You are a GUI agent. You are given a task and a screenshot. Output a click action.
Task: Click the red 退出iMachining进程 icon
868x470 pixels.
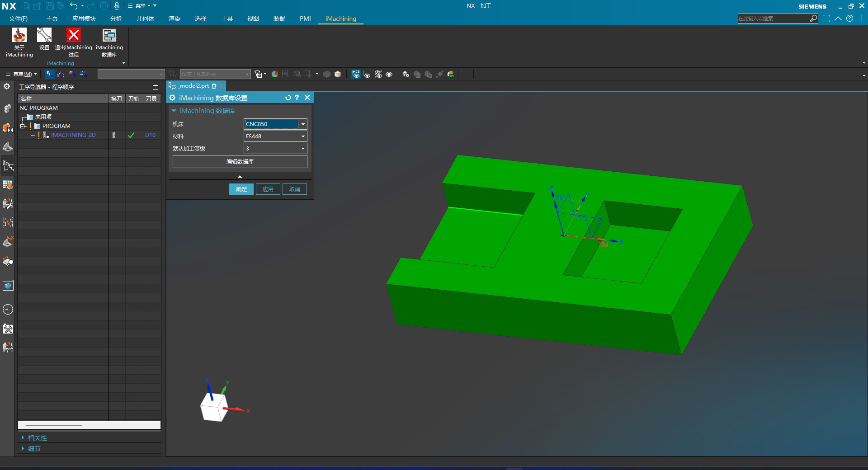tap(74, 42)
